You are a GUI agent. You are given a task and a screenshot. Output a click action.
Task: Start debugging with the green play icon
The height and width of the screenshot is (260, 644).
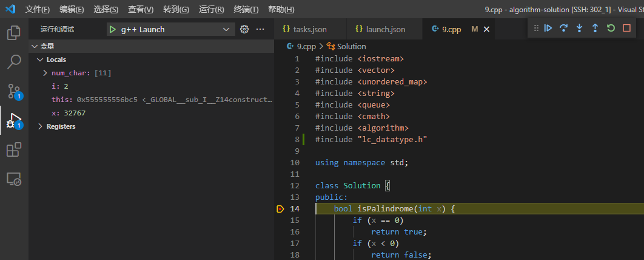tap(112, 30)
